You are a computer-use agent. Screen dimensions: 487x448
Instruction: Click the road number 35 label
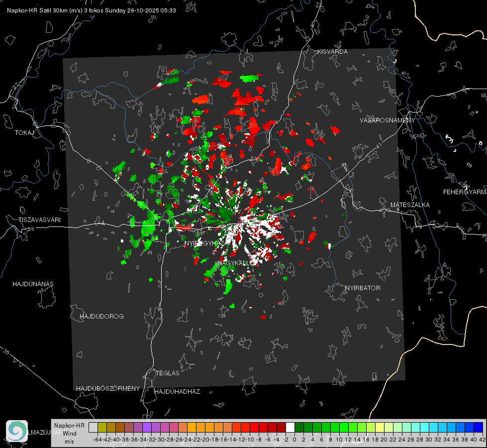(7, 352)
